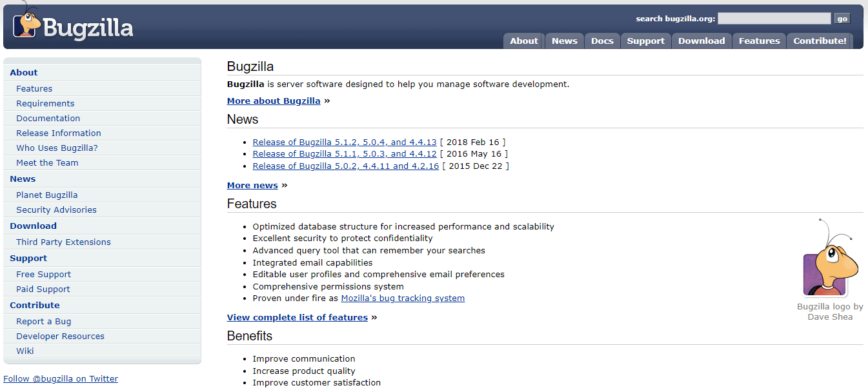Focus the search bugzilla.org input field
Screen dimensions: 868x390
pyautogui.click(x=774, y=19)
